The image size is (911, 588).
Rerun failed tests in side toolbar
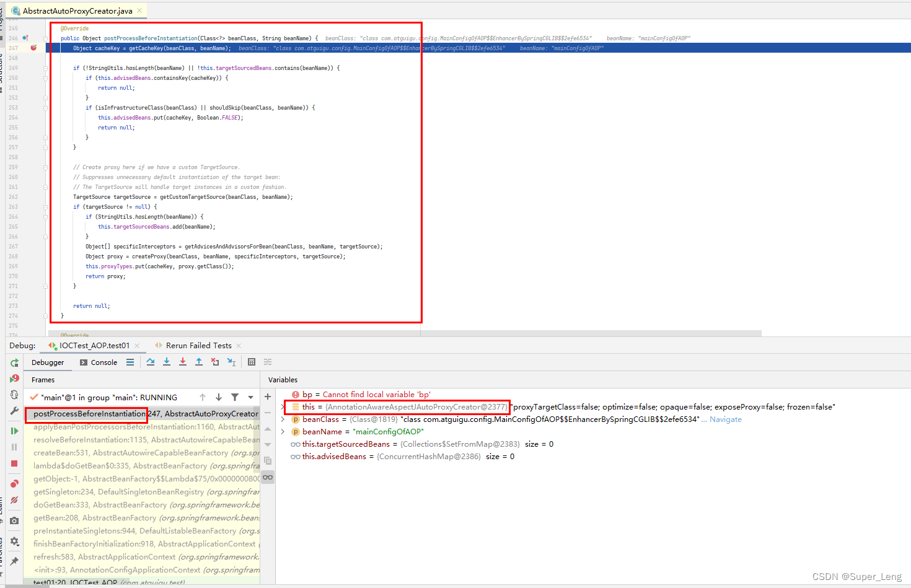14,379
